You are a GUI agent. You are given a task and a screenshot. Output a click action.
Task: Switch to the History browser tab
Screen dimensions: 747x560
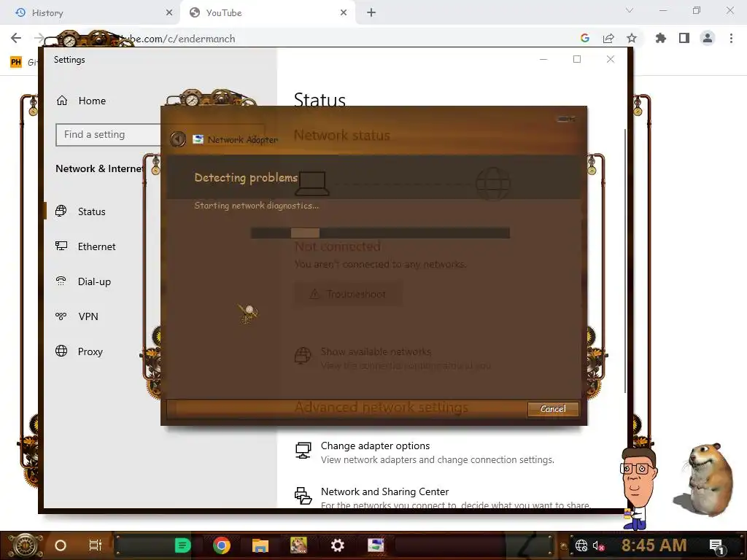(90, 13)
